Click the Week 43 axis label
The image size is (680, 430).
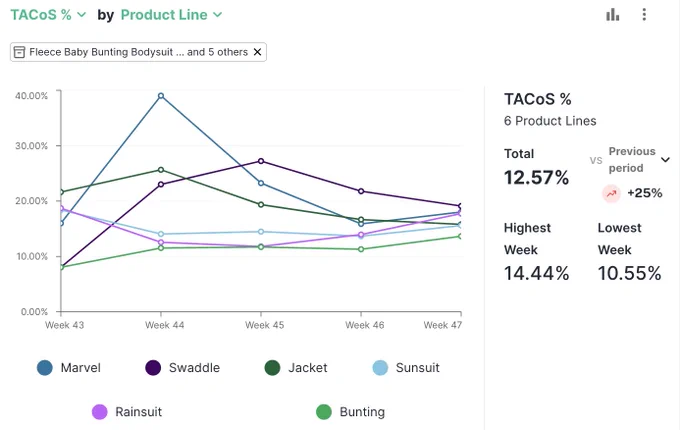tap(65, 325)
